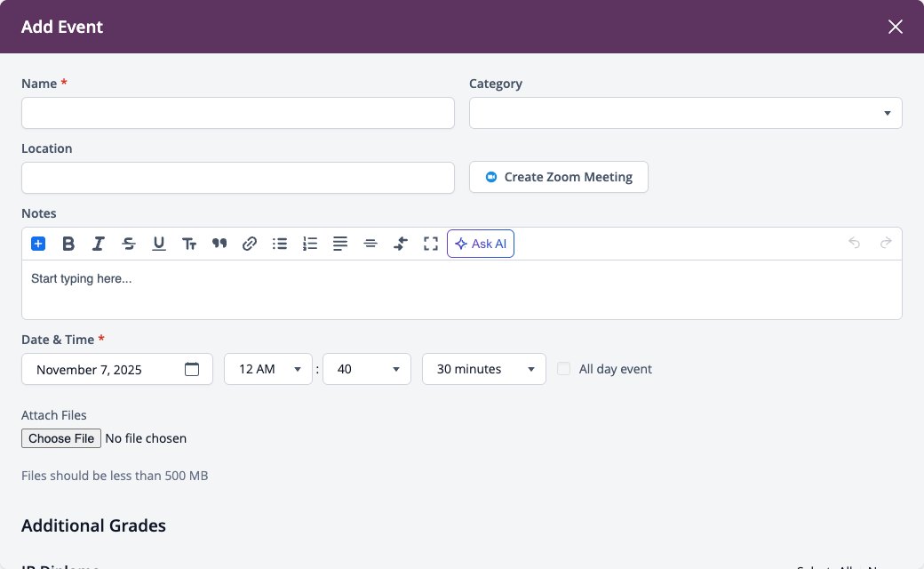Image resolution: width=924 pixels, height=569 pixels.
Task: Underline text in the Notes editor
Action: tap(158, 244)
